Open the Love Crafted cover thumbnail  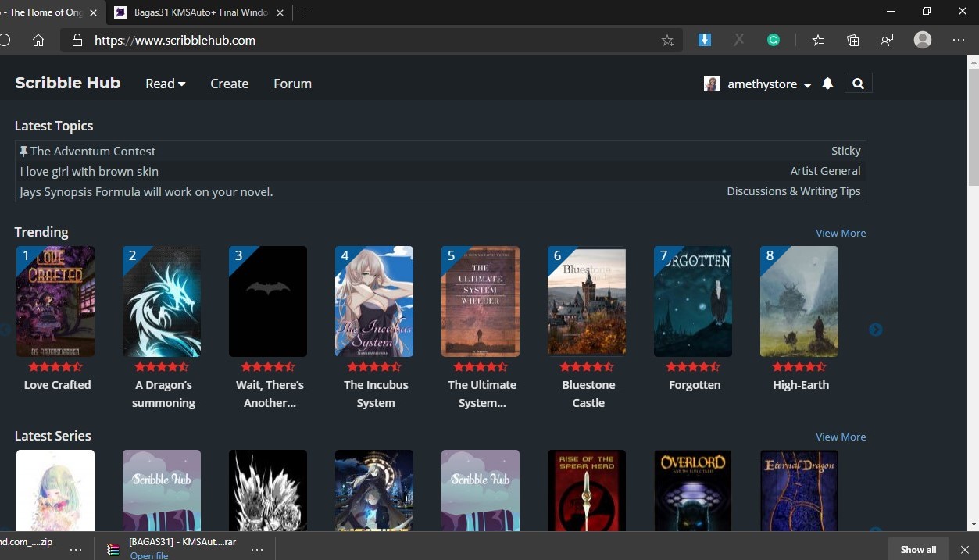(x=55, y=301)
